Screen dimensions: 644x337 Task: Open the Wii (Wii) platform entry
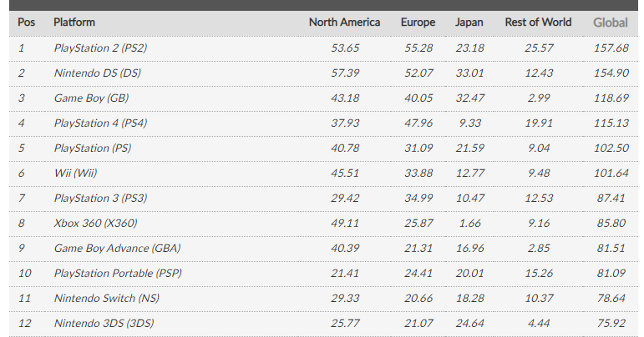click(x=75, y=173)
